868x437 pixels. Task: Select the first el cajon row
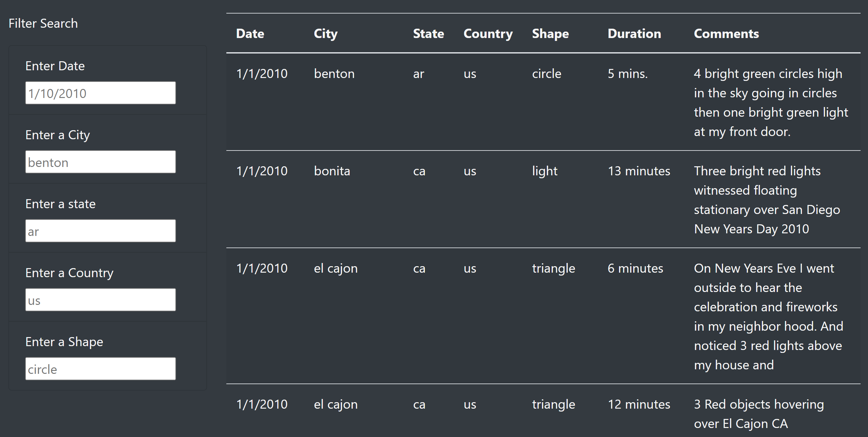tap(336, 268)
